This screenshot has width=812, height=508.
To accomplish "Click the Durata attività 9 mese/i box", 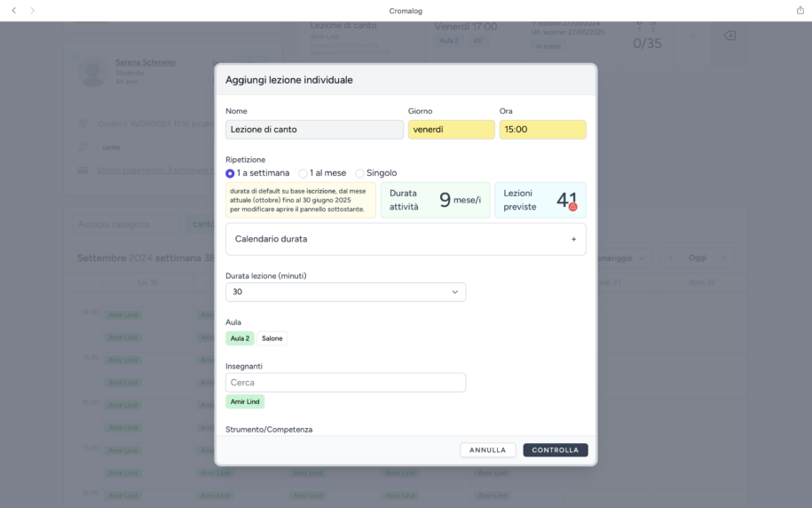I will [434, 200].
